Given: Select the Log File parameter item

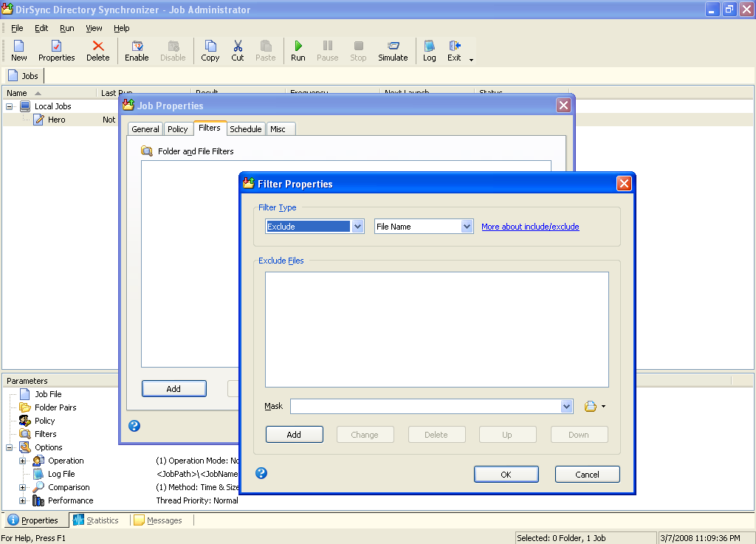Looking at the screenshot, I should click(x=61, y=474).
